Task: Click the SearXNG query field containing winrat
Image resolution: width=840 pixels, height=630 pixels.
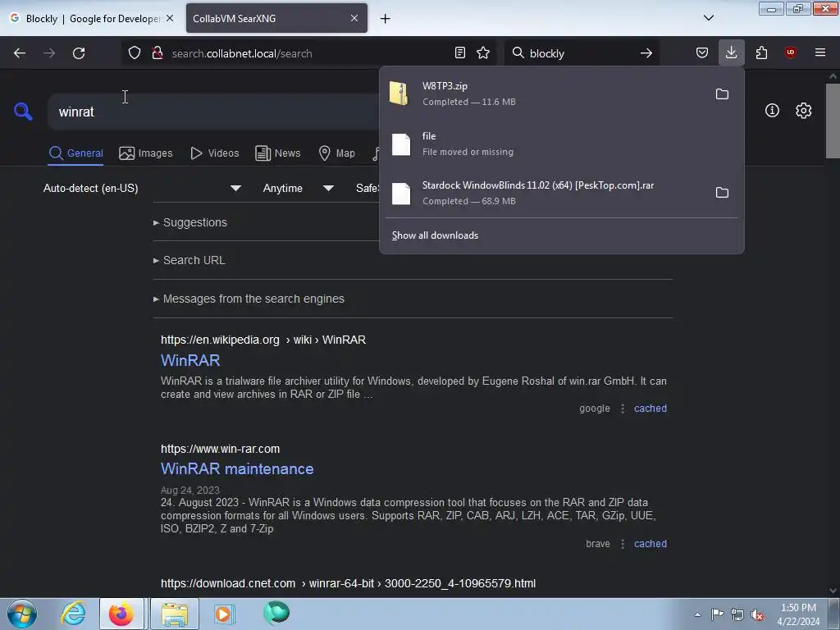Action: 214,112
